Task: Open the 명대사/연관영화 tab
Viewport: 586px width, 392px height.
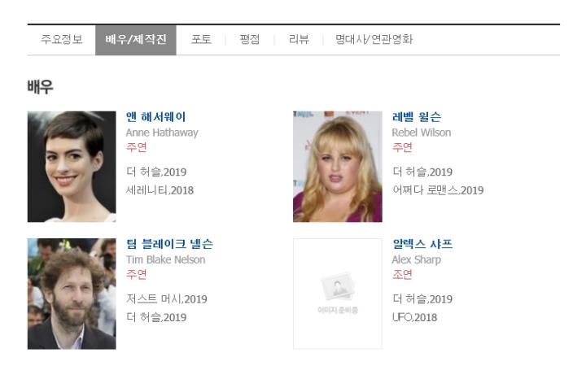Action: click(374, 39)
